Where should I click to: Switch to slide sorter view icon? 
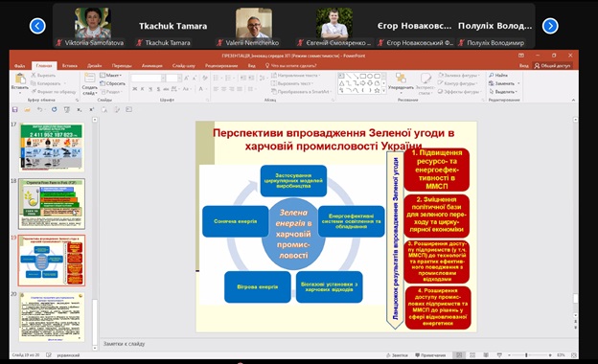click(x=472, y=354)
